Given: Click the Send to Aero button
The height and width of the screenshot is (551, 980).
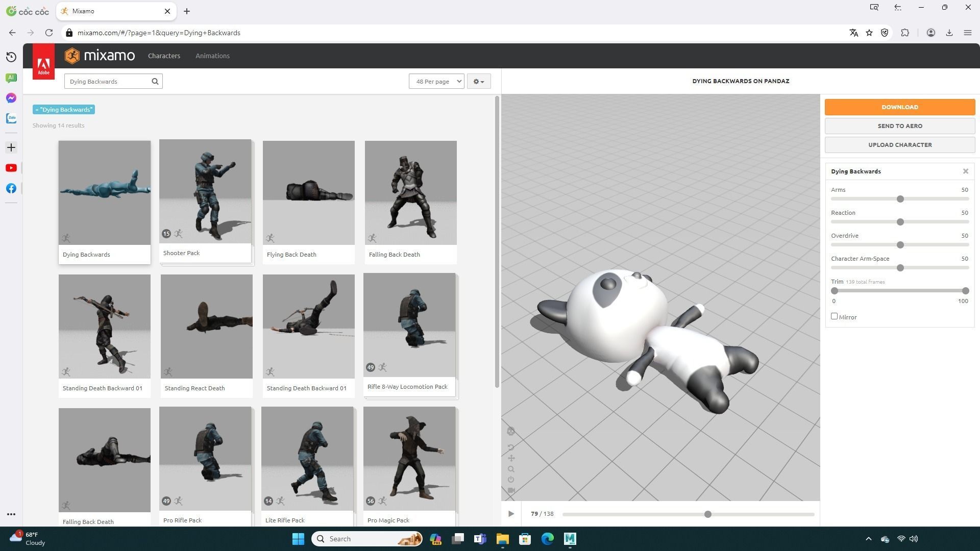Looking at the screenshot, I should pyautogui.click(x=900, y=126).
